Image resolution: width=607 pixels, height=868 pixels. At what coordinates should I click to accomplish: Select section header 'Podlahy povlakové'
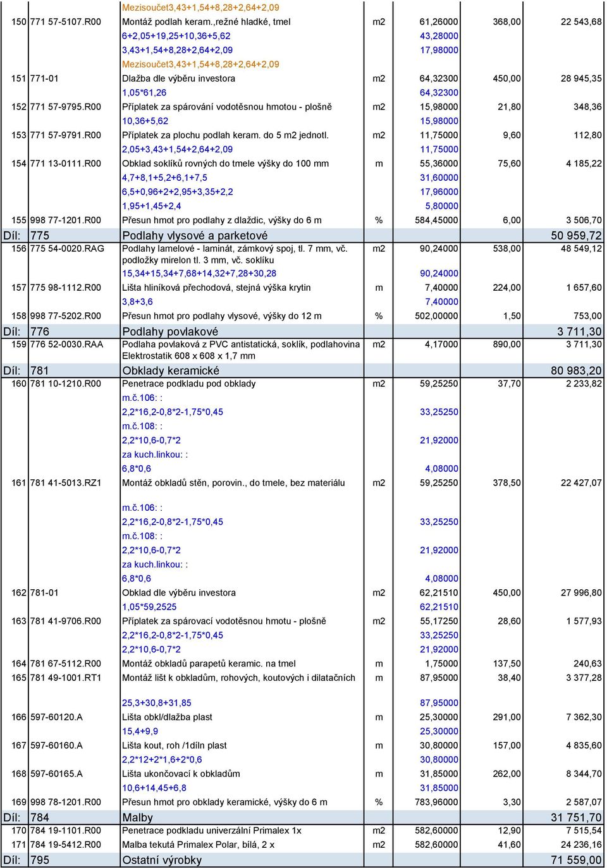click(170, 331)
